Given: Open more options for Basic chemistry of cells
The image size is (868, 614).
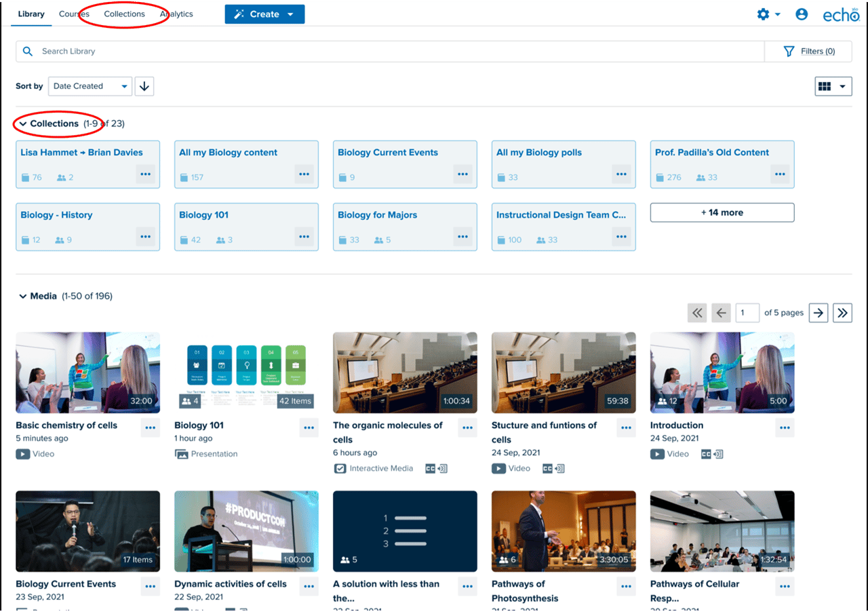Looking at the screenshot, I should pos(151,427).
